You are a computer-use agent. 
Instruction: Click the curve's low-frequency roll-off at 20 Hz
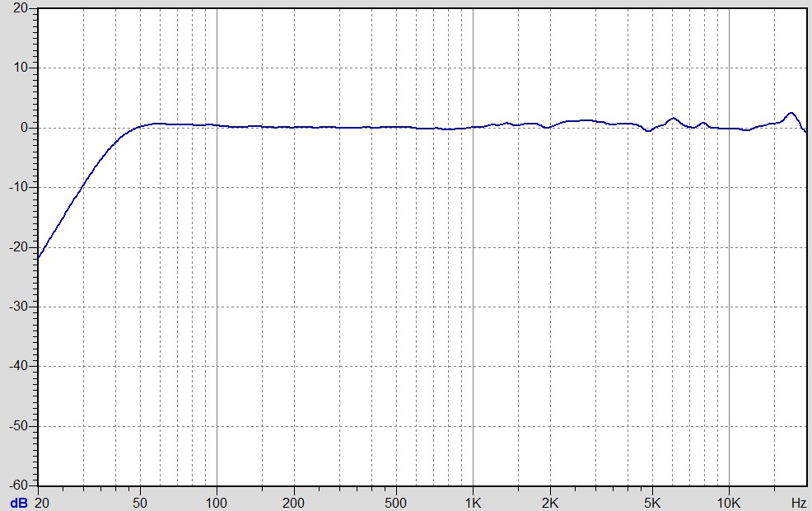pos(40,256)
